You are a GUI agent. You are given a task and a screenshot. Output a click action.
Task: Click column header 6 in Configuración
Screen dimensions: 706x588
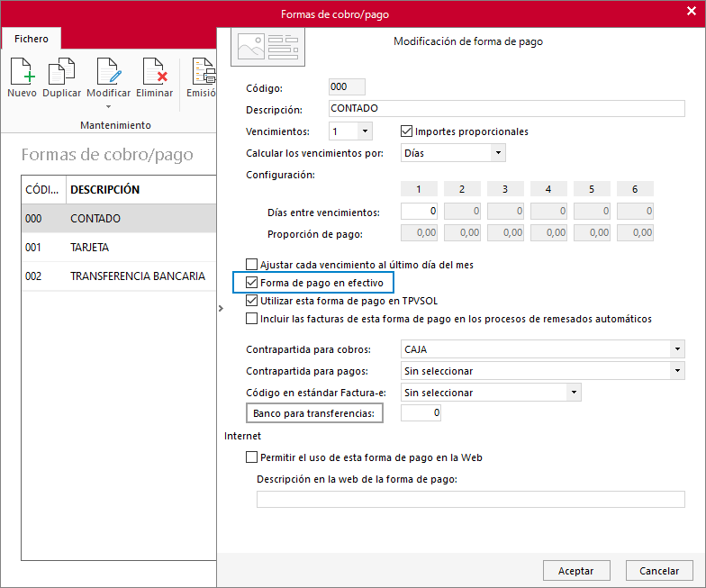point(636,189)
